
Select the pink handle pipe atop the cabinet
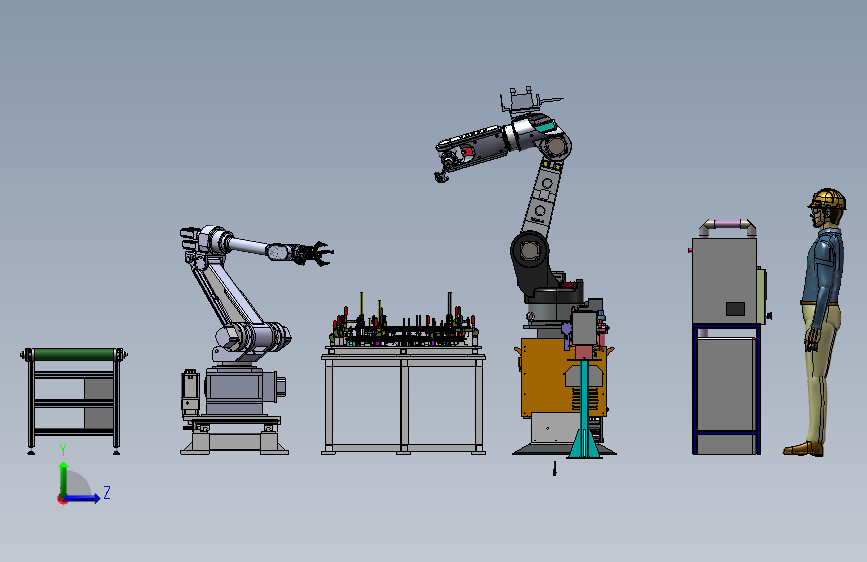point(727,226)
